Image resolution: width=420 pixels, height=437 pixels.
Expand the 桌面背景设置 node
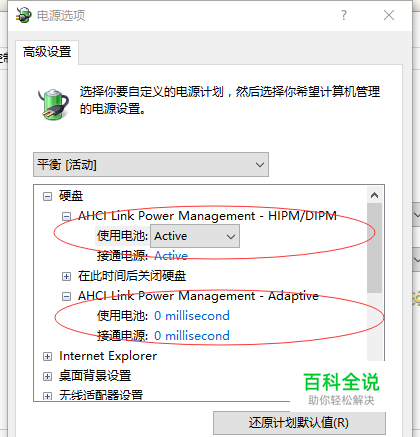click(x=48, y=376)
